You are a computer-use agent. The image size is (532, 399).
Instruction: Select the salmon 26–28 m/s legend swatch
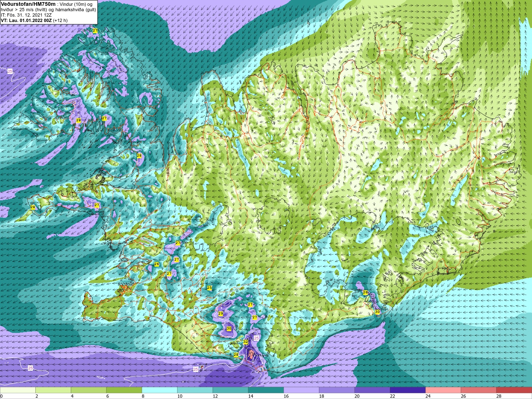[x=479, y=390]
